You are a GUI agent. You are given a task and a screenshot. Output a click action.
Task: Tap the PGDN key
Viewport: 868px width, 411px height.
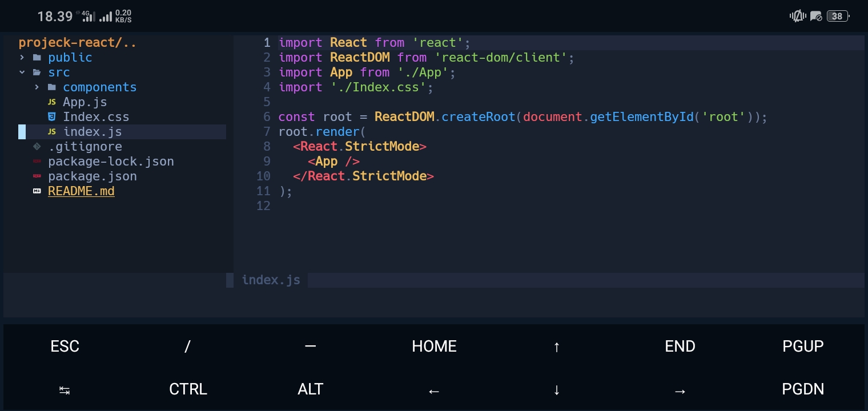coord(803,389)
